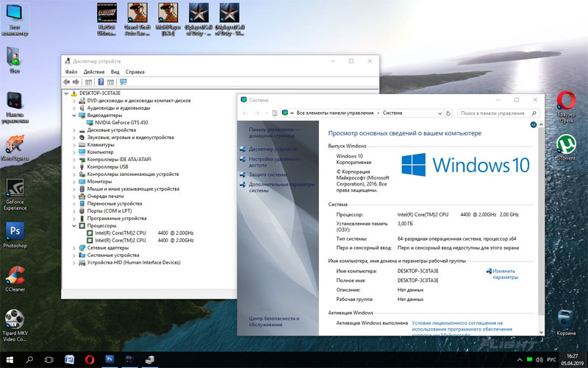Open the uTorrent desktop shortcut

(x=566, y=148)
